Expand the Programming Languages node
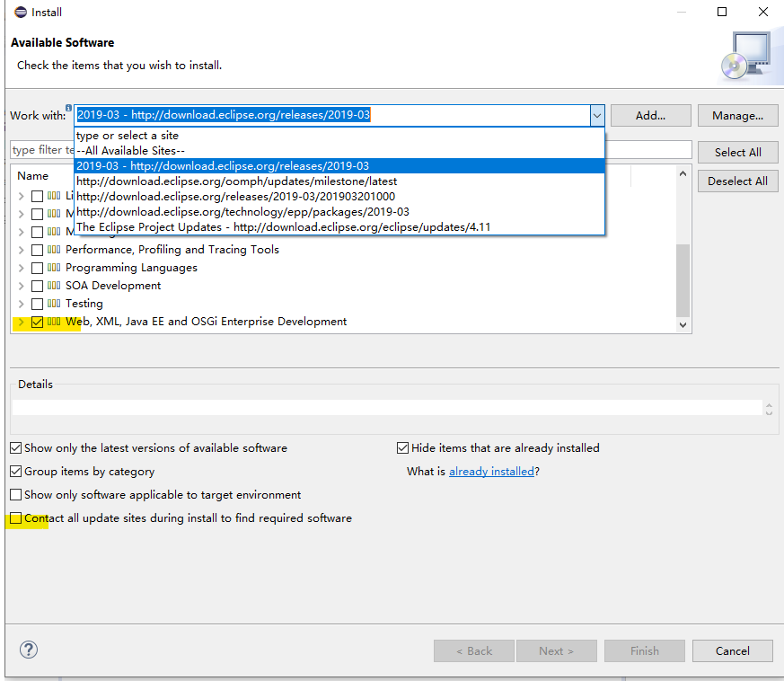The width and height of the screenshot is (784, 681). coord(21,268)
